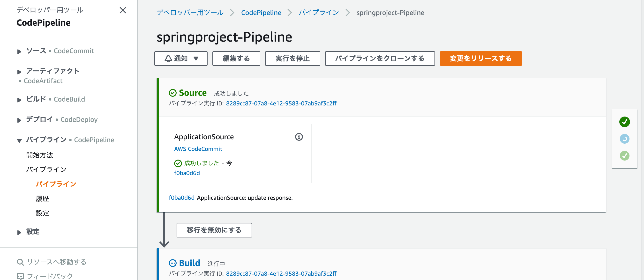644x280 pixels.
Task: Click the feedback speech bubble icon
Action: tap(20, 277)
